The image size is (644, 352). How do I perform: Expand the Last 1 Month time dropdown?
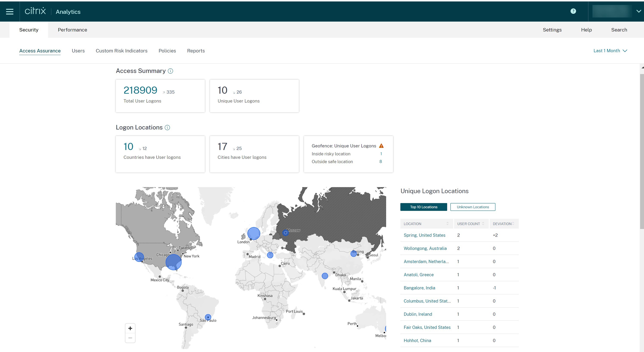point(610,51)
